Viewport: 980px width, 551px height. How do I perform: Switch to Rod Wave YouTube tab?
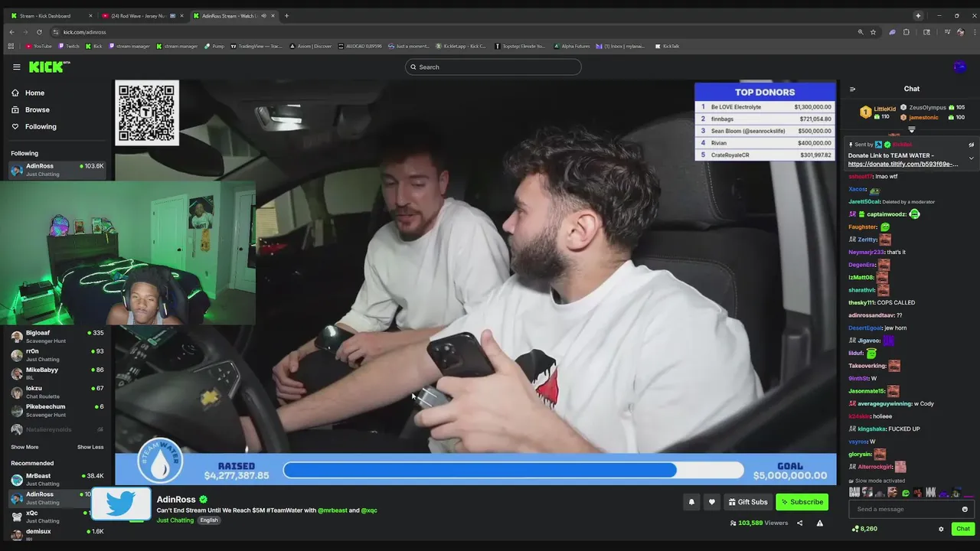pyautogui.click(x=142, y=15)
